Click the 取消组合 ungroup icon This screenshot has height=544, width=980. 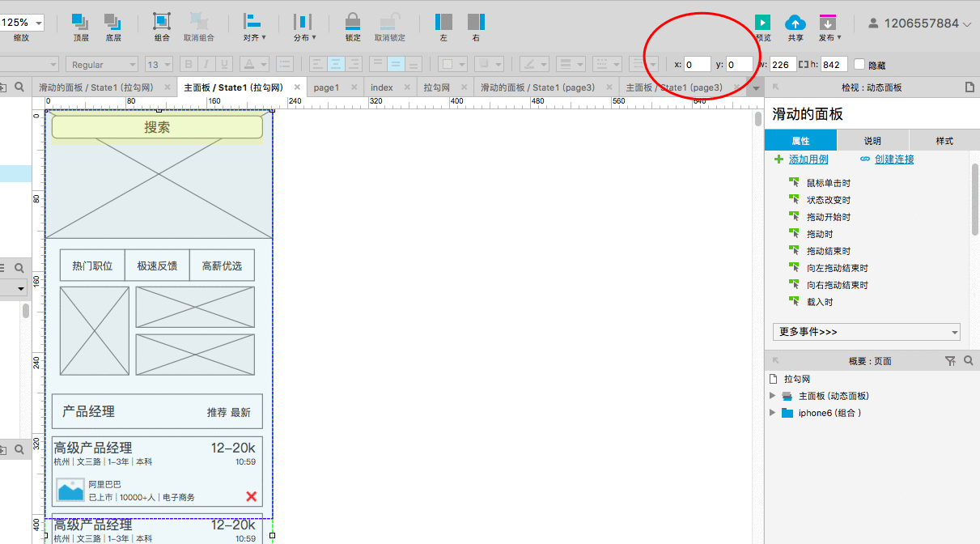198,22
